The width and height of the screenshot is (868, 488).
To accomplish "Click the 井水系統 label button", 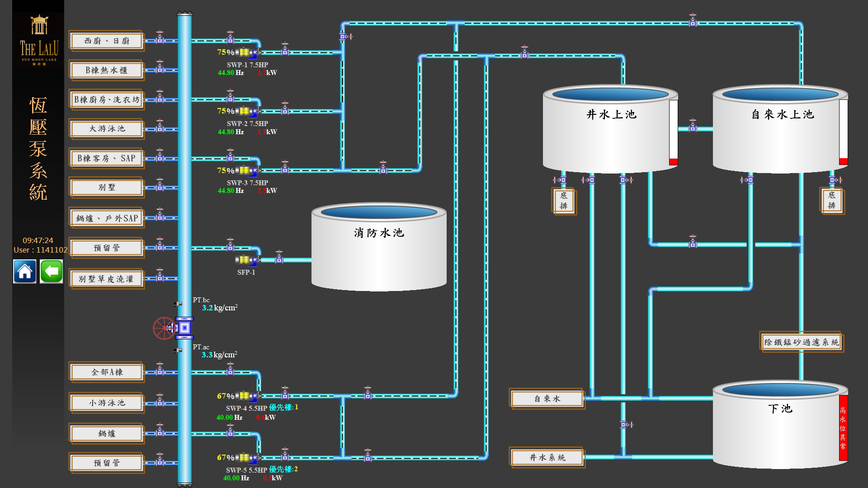I will pyautogui.click(x=547, y=457).
